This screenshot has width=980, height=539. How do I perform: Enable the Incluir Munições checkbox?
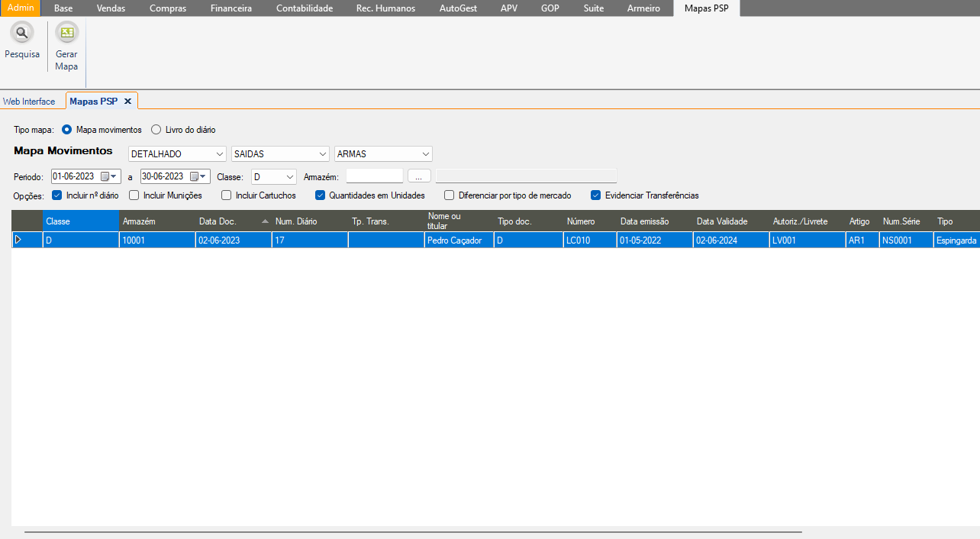coord(134,195)
